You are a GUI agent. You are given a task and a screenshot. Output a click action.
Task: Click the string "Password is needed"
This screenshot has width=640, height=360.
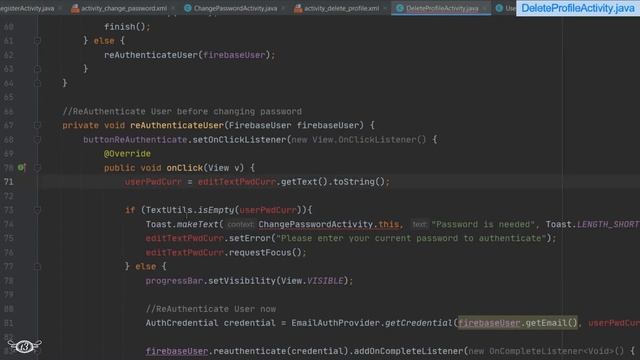pyautogui.click(x=483, y=224)
